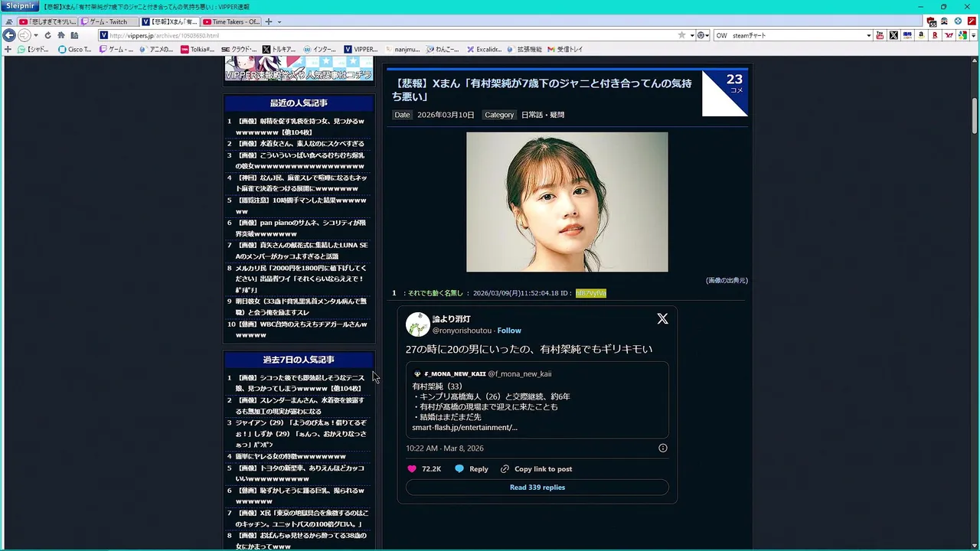Click the tweet Reply button
Viewport: 980px width, 551px height.
point(472,469)
